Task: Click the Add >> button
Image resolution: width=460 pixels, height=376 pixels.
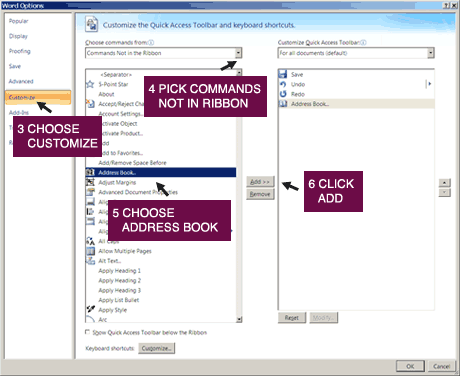Action: 260,182
